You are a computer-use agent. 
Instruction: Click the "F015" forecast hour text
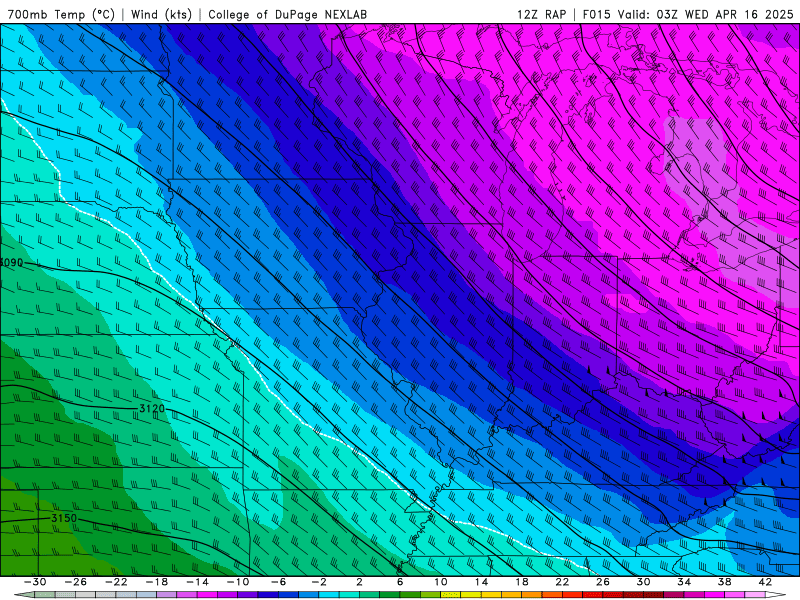point(596,14)
